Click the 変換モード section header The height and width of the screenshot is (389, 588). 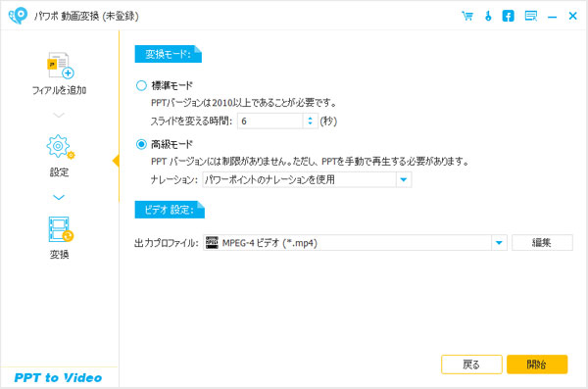(x=168, y=54)
